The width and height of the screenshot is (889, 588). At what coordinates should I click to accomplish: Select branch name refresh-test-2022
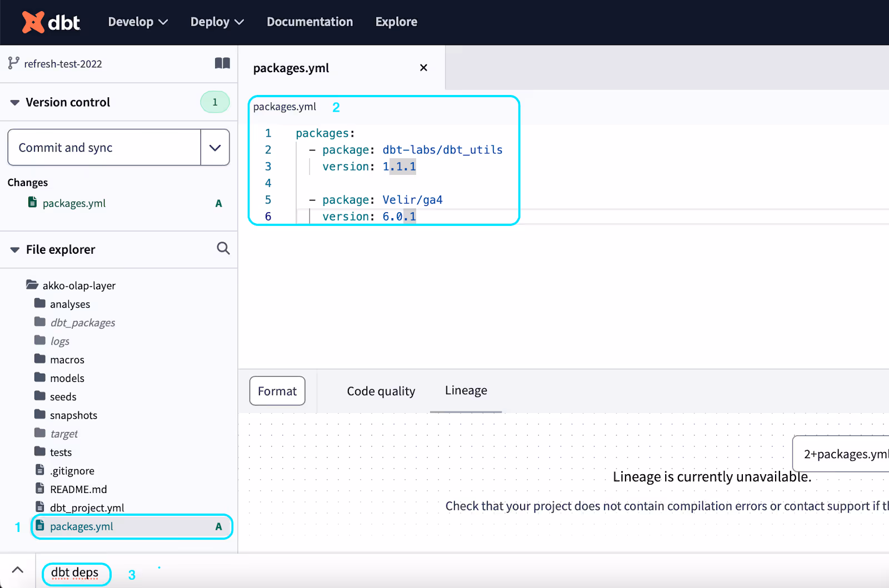point(63,64)
